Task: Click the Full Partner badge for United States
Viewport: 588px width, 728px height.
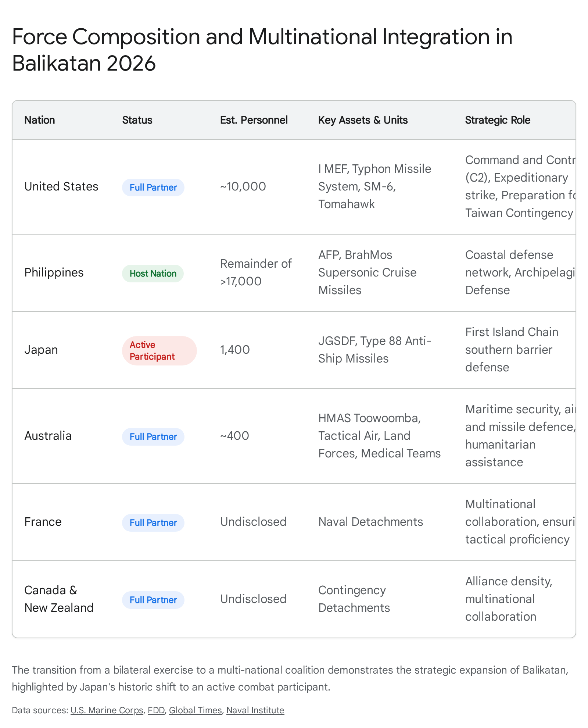Action: pos(153,188)
